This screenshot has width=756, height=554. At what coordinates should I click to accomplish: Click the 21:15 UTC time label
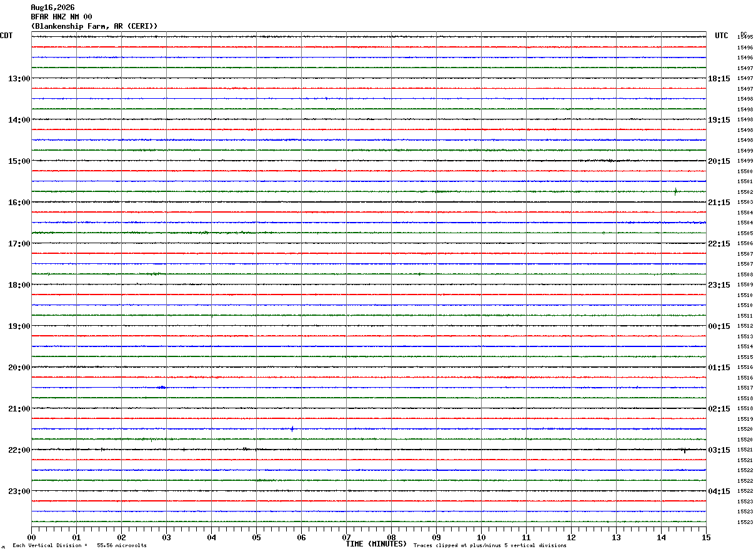pos(719,202)
